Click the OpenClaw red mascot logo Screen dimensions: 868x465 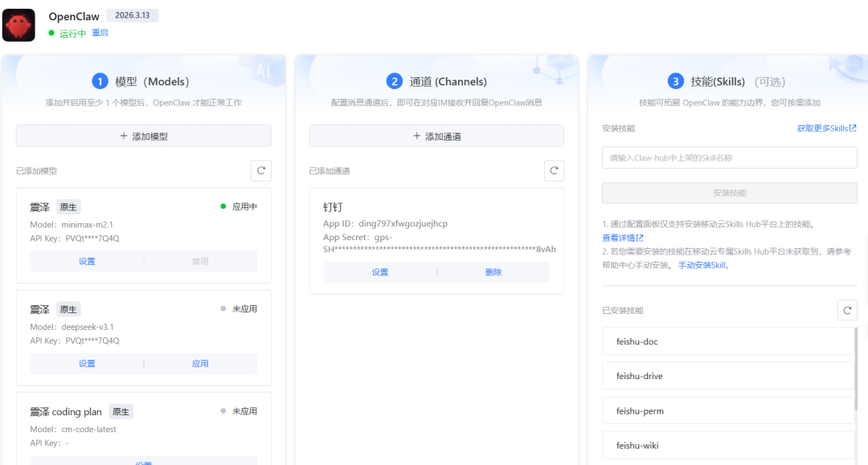point(18,25)
